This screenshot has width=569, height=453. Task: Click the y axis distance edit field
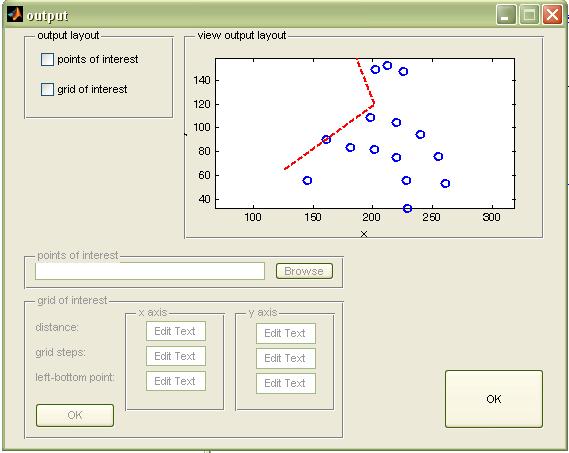(286, 333)
